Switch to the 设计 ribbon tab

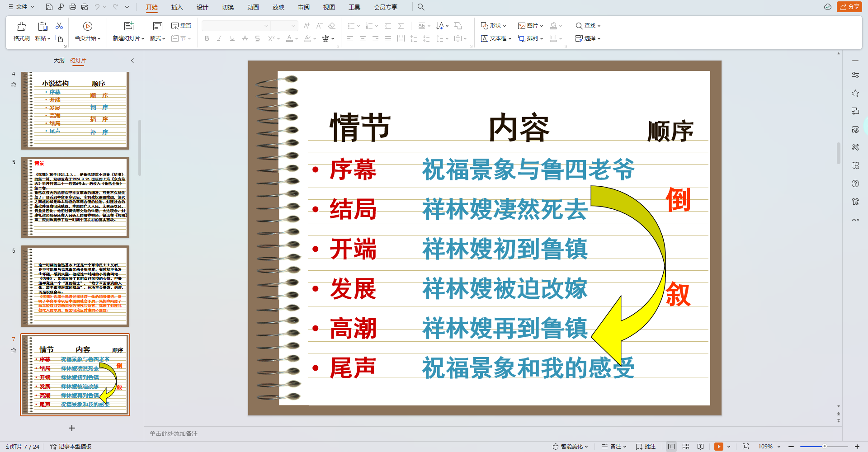(x=202, y=7)
